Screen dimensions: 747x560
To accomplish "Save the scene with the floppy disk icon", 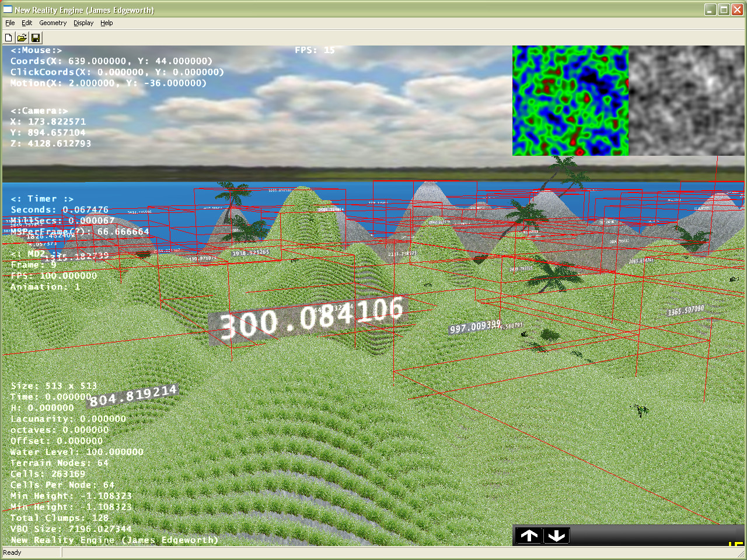I will tap(35, 37).
